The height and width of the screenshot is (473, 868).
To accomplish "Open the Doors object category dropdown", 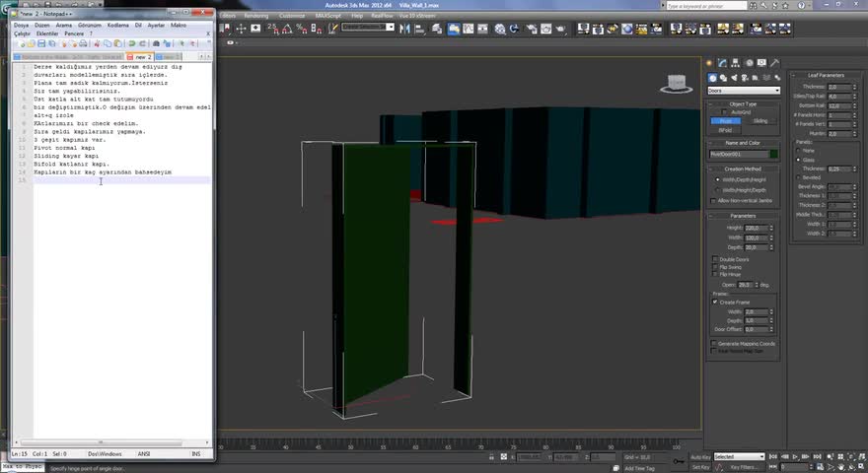I will click(x=744, y=91).
